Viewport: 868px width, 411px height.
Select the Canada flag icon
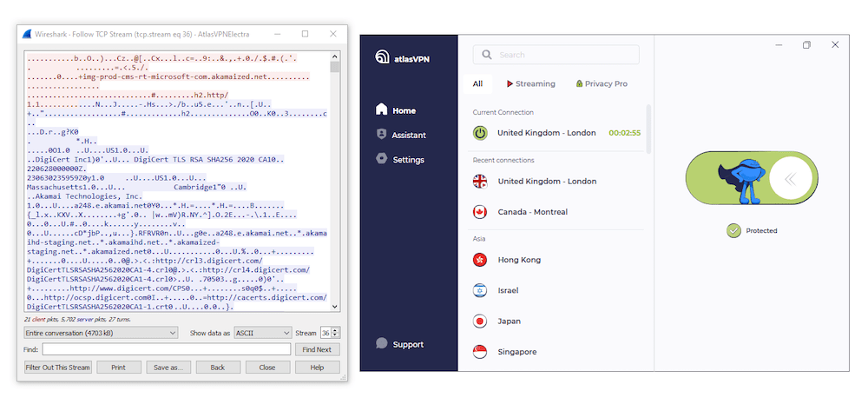(x=480, y=212)
